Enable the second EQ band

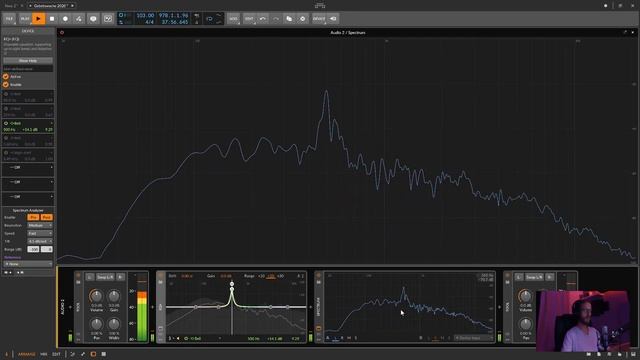pyautogui.click(x=6, y=109)
